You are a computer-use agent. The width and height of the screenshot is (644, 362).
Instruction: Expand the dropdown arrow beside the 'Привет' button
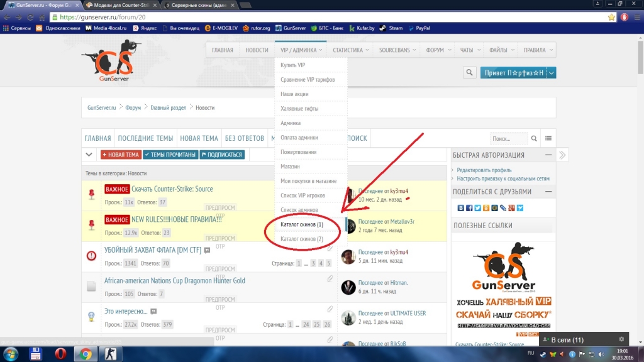(x=552, y=73)
